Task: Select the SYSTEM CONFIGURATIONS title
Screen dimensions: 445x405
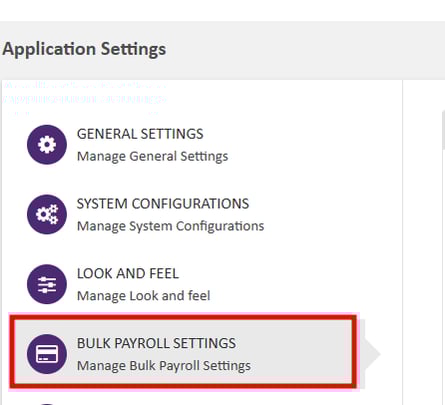Action: point(163,204)
